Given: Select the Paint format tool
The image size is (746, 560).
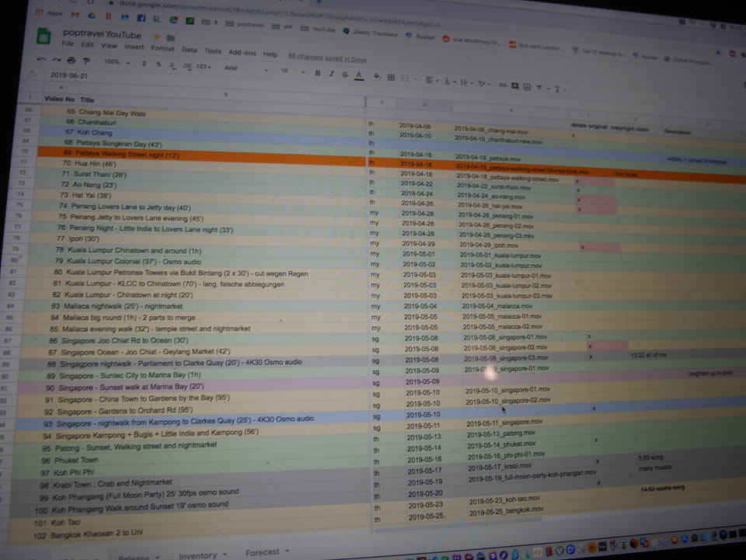Looking at the screenshot, I should pyautogui.click(x=84, y=61).
